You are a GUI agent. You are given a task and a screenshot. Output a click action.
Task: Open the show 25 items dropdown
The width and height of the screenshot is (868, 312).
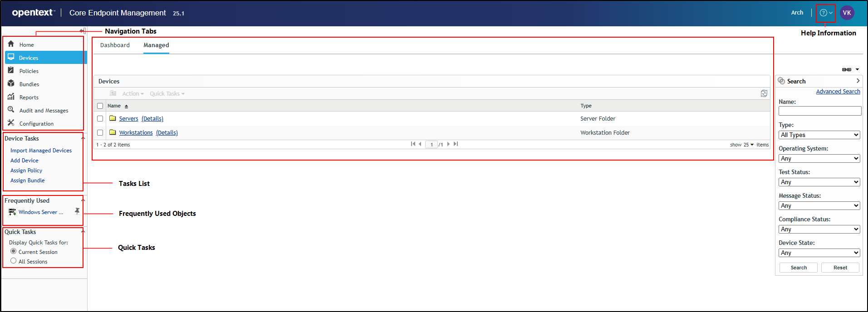click(748, 145)
